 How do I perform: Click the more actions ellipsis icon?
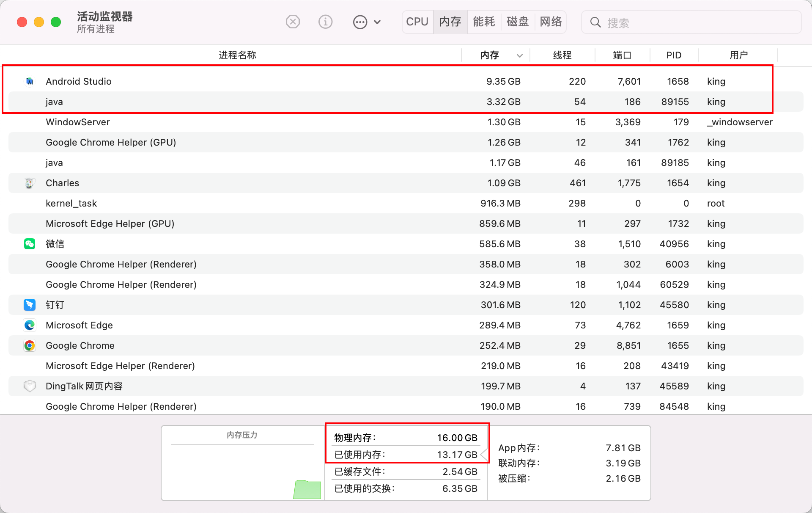click(x=360, y=22)
